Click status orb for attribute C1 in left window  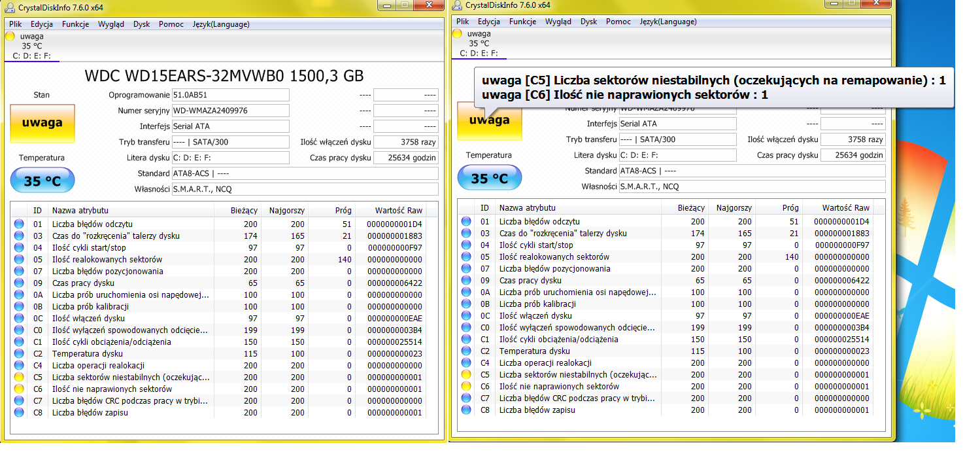[x=19, y=342]
